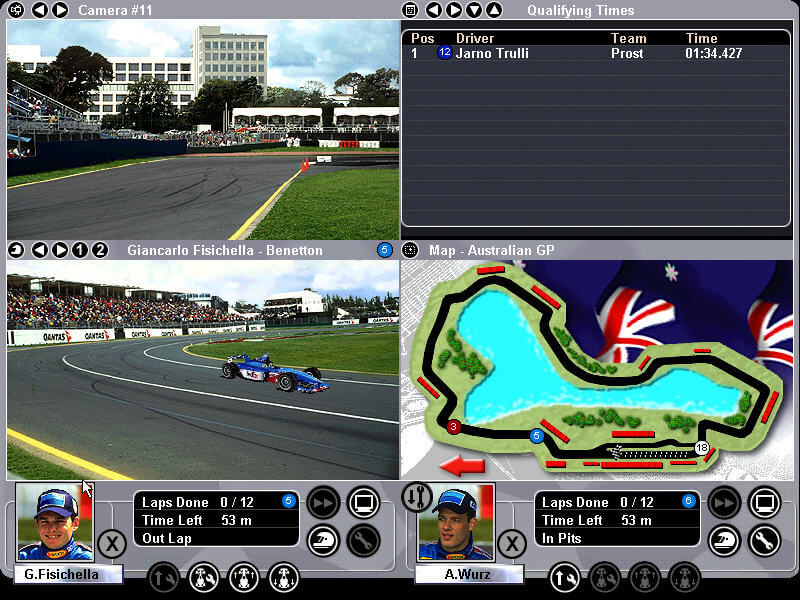Switch to next camera after Camera #11
800x600 pixels.
tap(60, 10)
